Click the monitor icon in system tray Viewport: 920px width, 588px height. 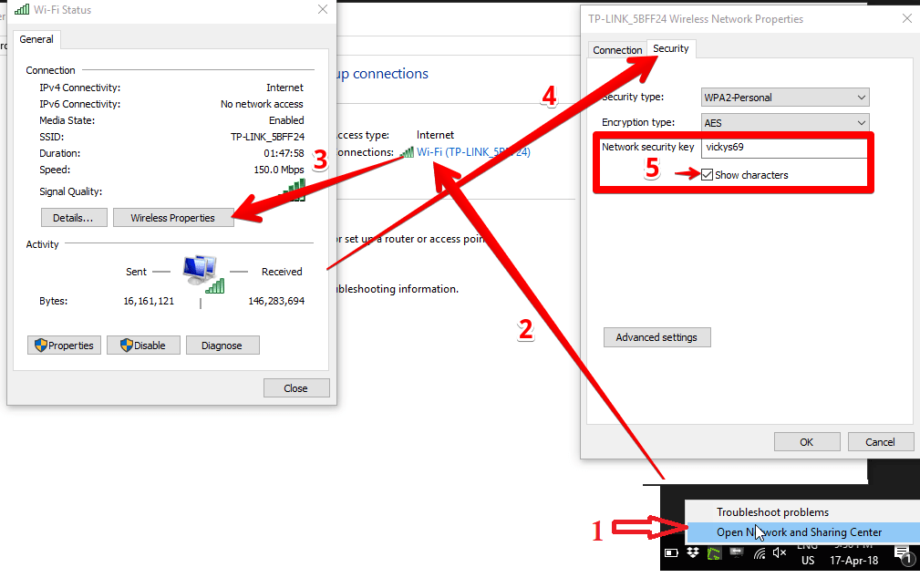737,552
